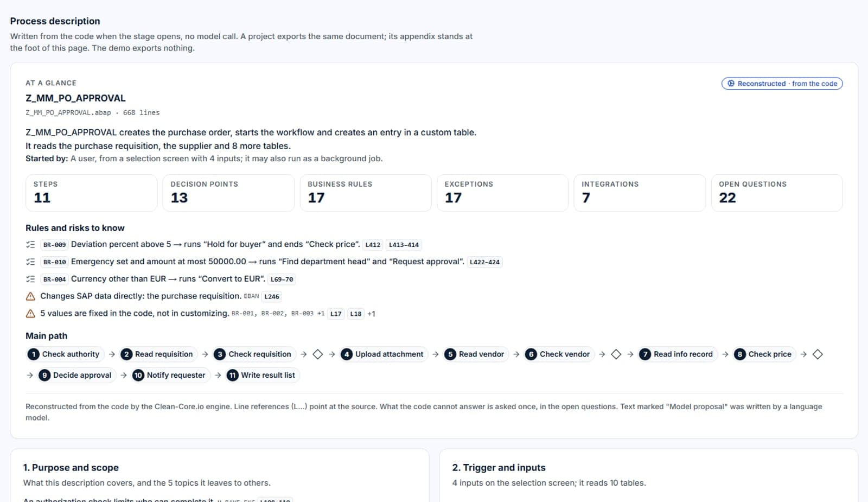
Task: Click warning icon for 5 values fixed in code
Action: [x=30, y=314]
